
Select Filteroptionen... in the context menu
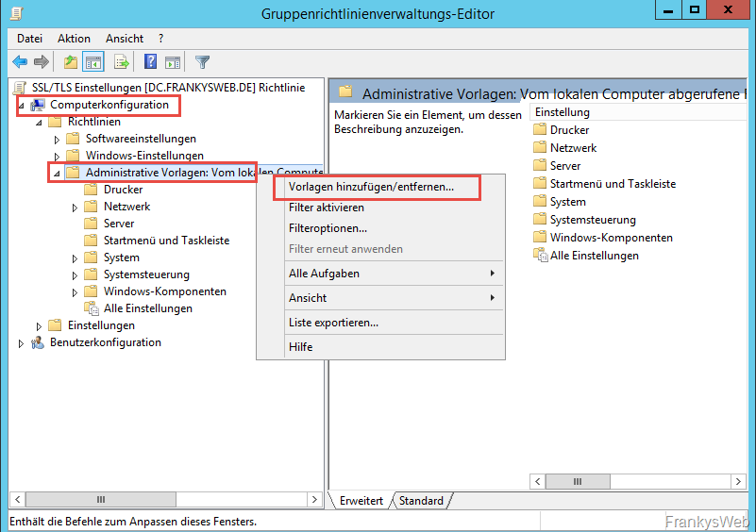[328, 228]
